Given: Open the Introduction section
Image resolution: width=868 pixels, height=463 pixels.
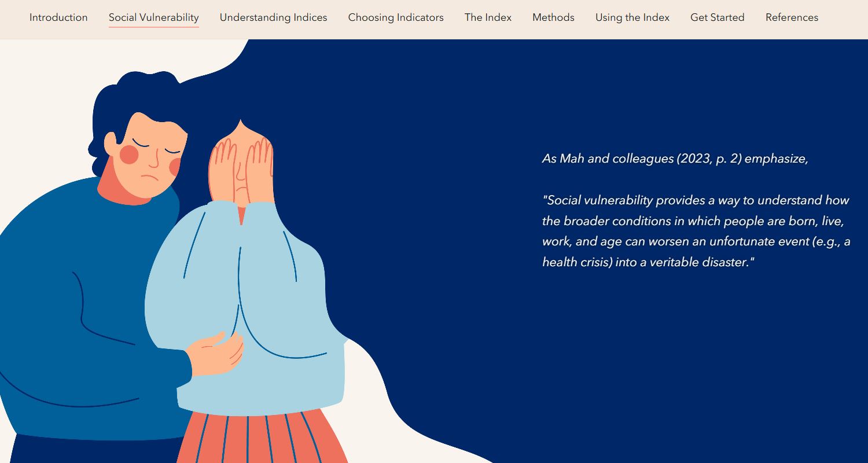Looking at the screenshot, I should click(58, 17).
